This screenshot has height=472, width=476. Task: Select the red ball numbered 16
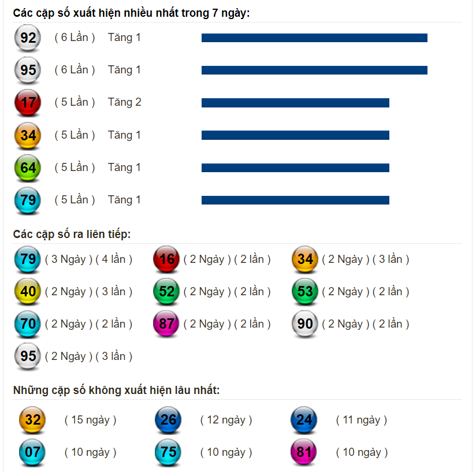pos(166,259)
